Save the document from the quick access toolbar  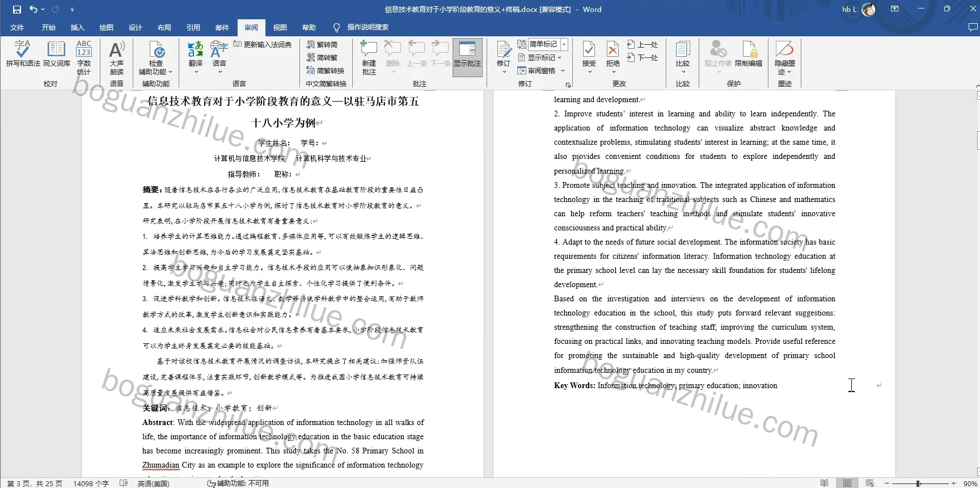16,9
